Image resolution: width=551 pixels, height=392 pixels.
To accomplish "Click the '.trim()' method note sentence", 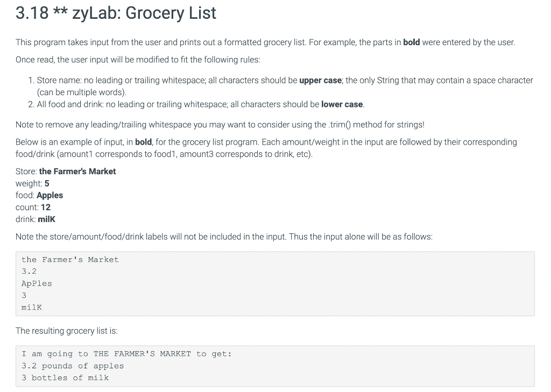I will pyautogui.click(x=220, y=125).
